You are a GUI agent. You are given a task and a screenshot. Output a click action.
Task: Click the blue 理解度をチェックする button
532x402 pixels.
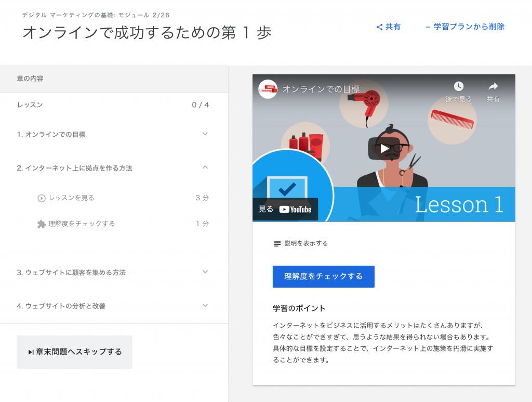point(323,277)
